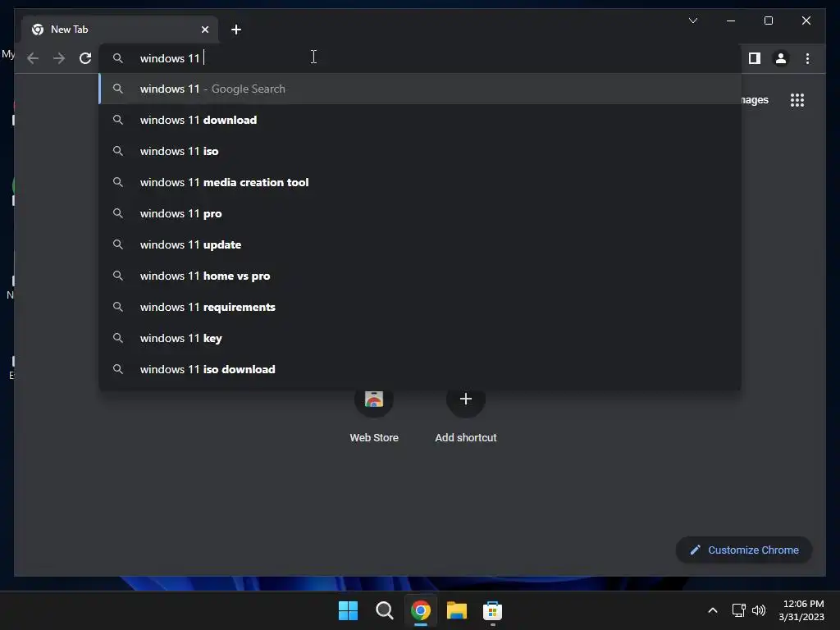840x630 pixels.
Task: Pick the 'windows 11 key' suggestion
Action: point(421,338)
